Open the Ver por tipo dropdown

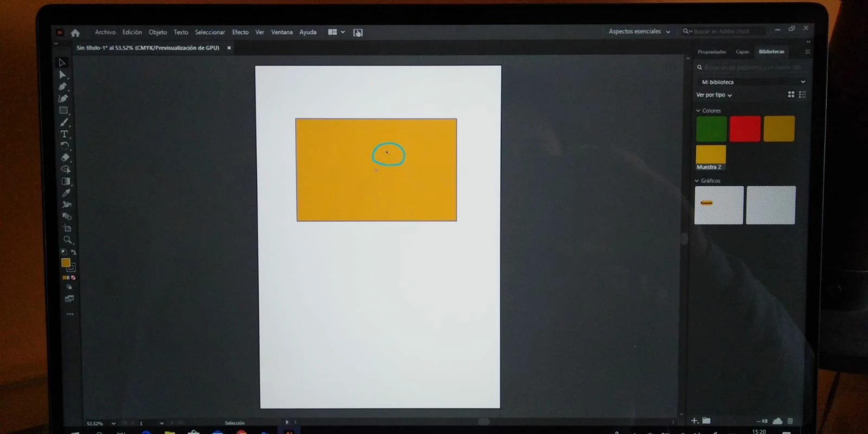714,95
